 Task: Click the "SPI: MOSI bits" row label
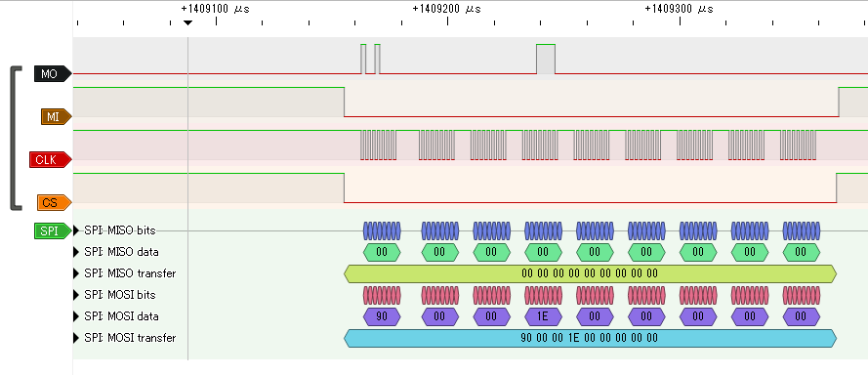click(120, 295)
